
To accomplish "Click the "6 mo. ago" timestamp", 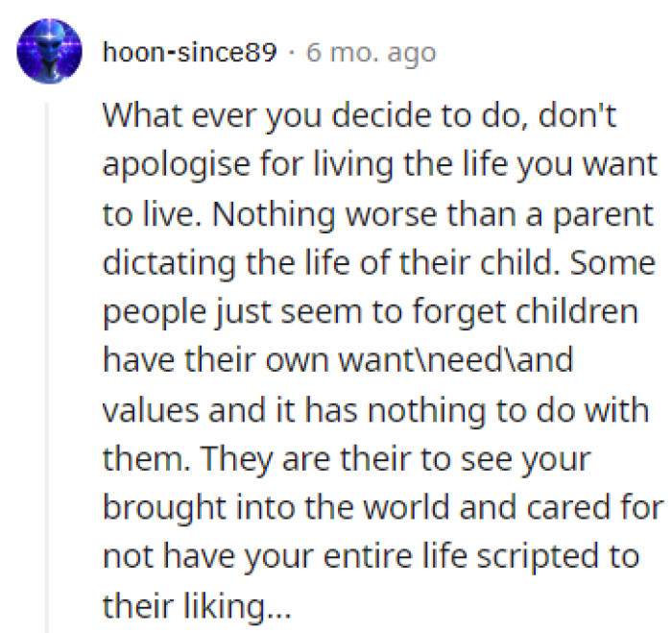I will [x=370, y=52].
